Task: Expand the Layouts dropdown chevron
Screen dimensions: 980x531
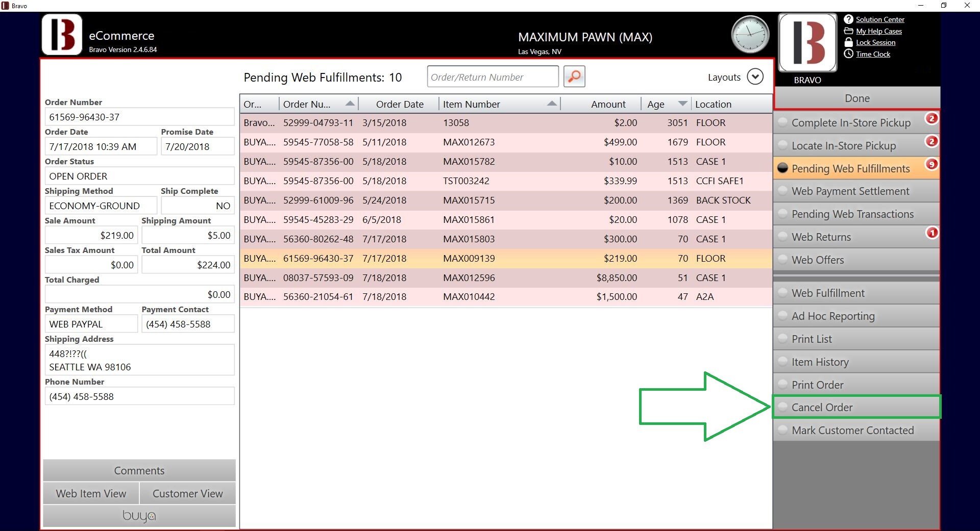Action: (x=755, y=77)
